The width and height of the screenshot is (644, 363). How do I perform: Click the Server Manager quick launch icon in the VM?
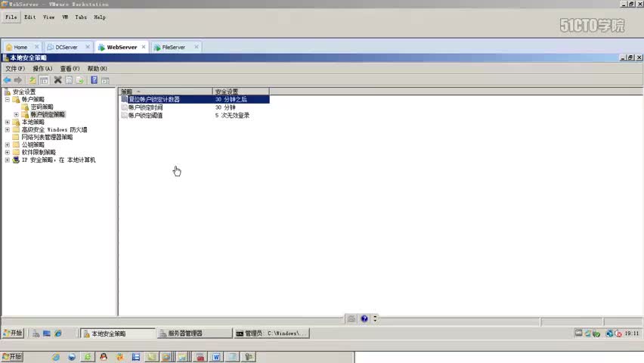36,334
